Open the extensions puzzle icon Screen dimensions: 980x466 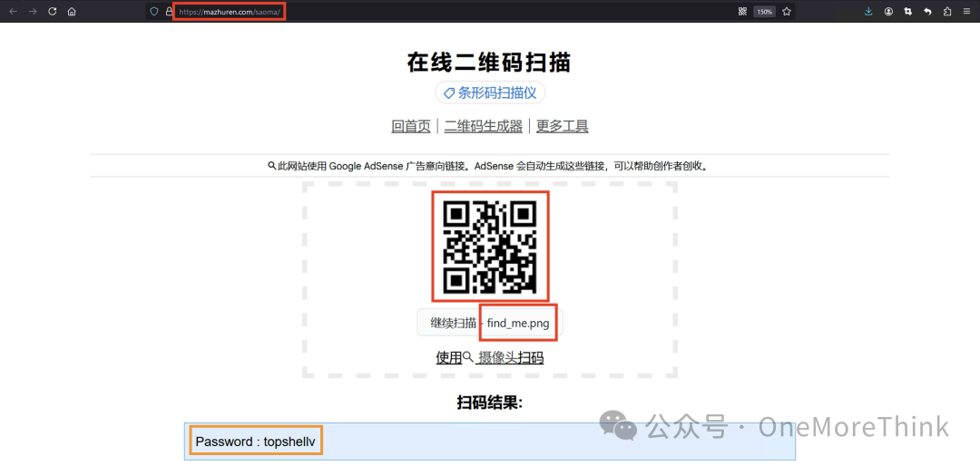point(947,11)
